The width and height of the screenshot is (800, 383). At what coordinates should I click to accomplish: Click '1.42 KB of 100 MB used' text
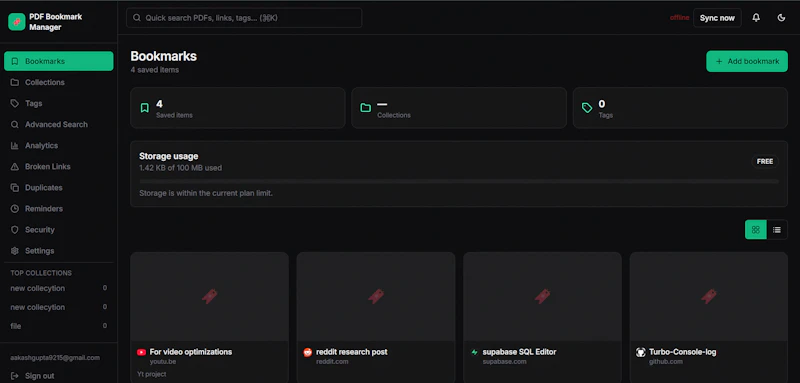click(x=181, y=168)
